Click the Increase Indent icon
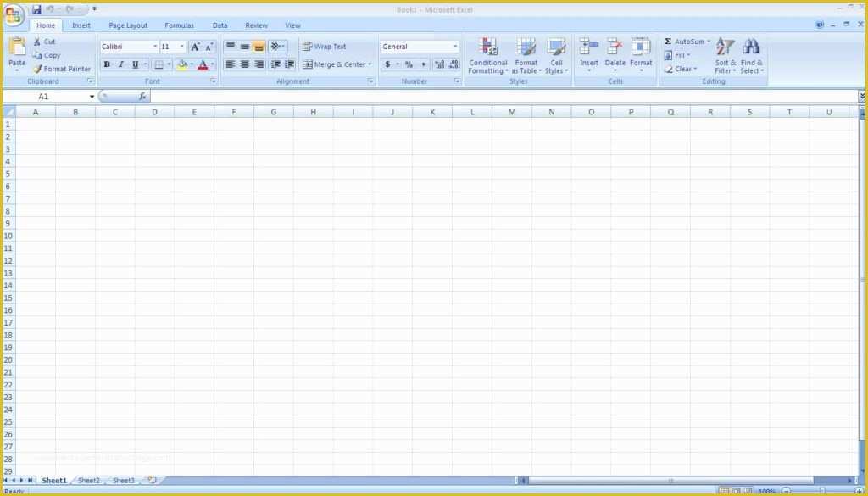The image size is (868, 496). tap(290, 64)
